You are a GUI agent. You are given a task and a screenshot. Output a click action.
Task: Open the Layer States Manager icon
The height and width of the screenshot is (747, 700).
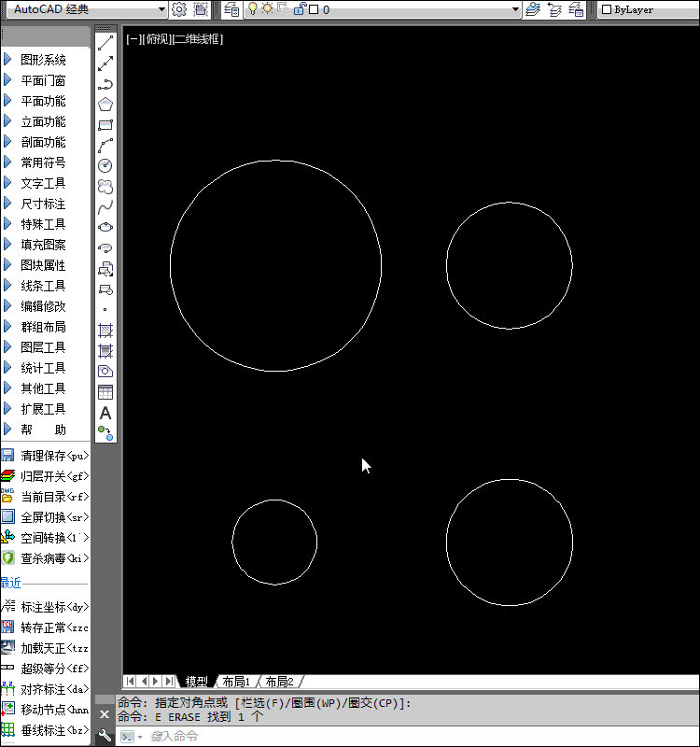[x=576, y=9]
